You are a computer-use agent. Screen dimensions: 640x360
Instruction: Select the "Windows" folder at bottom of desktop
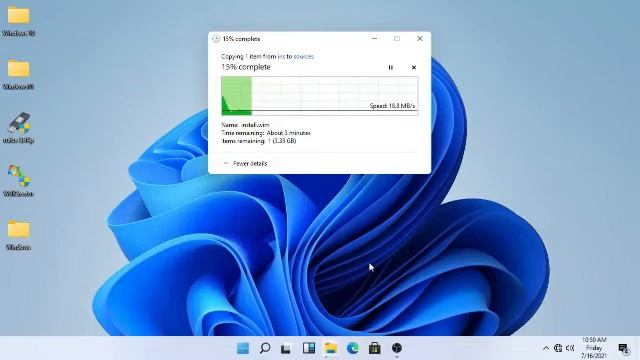18,235
